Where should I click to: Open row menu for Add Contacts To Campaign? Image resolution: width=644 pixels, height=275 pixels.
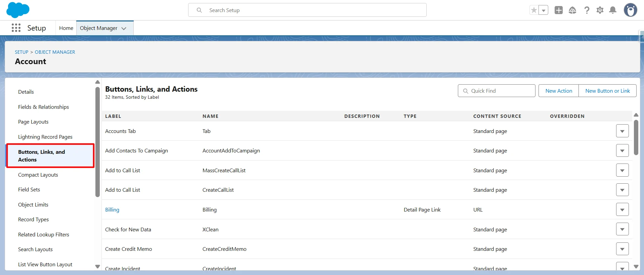[x=622, y=150]
